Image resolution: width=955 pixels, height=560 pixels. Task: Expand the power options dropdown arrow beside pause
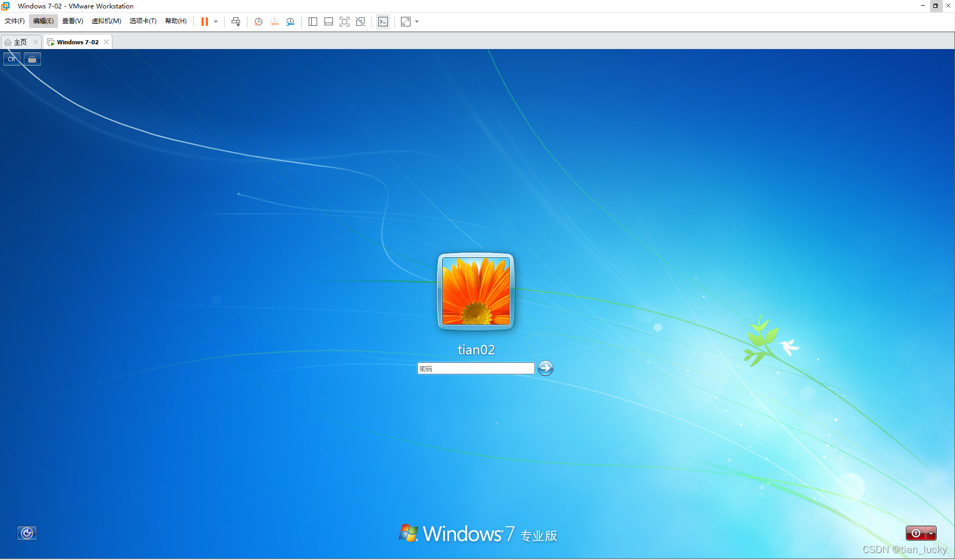click(216, 22)
